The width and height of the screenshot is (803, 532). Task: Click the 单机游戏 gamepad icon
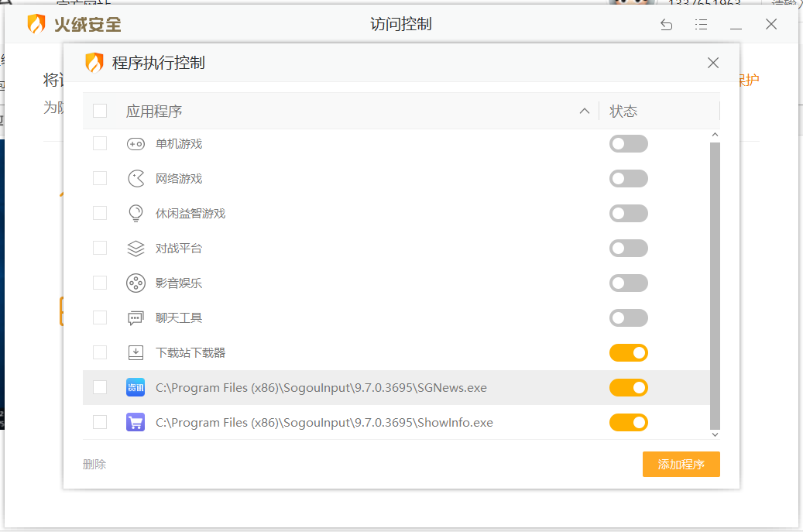click(x=136, y=144)
